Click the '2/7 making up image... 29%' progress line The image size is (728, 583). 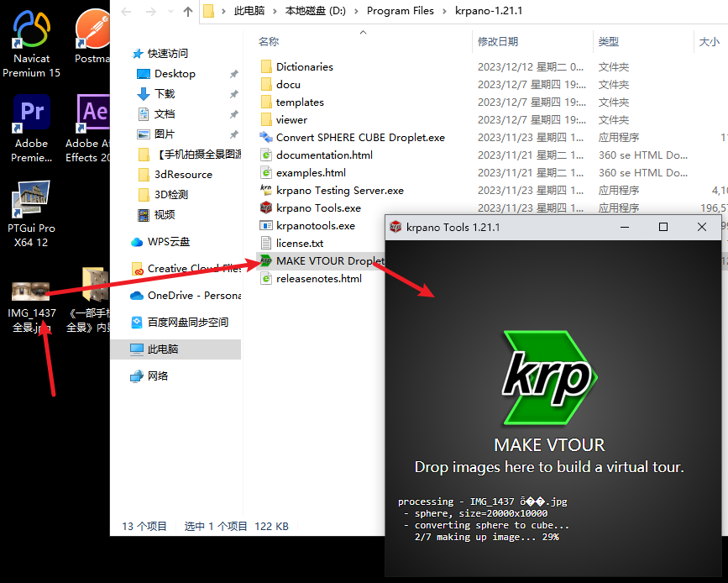click(486, 537)
